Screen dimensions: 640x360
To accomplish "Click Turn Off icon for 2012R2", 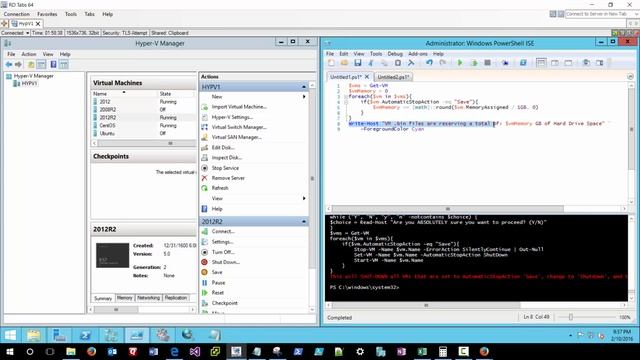I will 205,252.
